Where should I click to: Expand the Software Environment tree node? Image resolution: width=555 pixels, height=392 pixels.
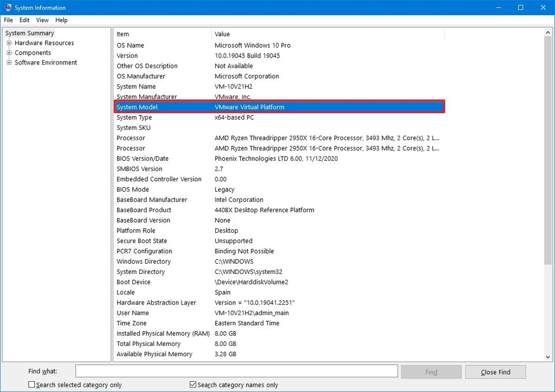click(8, 62)
